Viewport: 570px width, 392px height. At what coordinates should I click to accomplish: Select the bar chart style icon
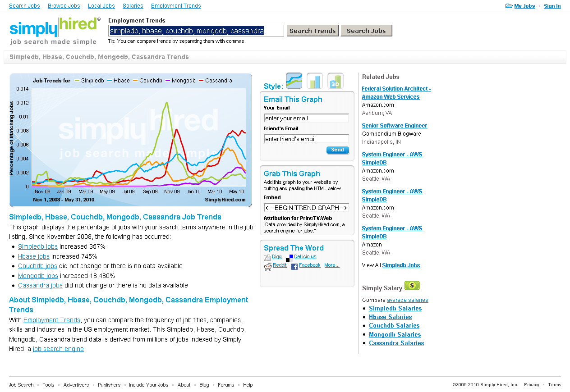coord(315,81)
